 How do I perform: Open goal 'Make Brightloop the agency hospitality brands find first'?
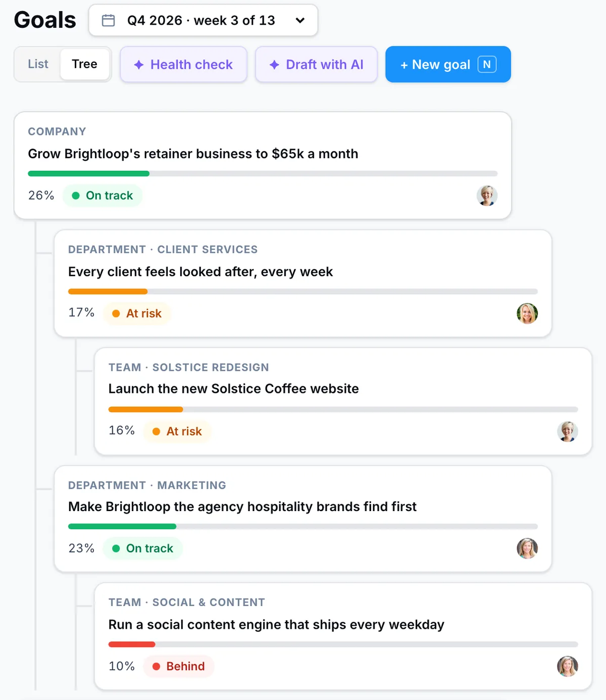tap(242, 507)
